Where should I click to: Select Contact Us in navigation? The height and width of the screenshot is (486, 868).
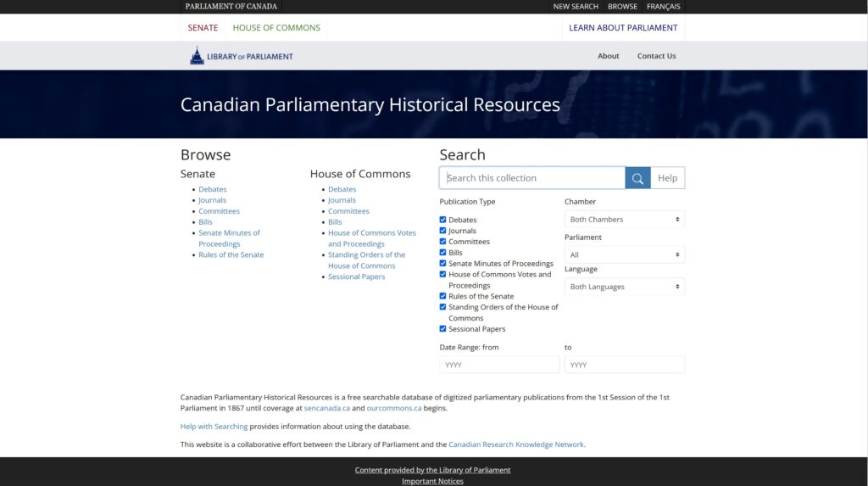[x=656, y=56]
